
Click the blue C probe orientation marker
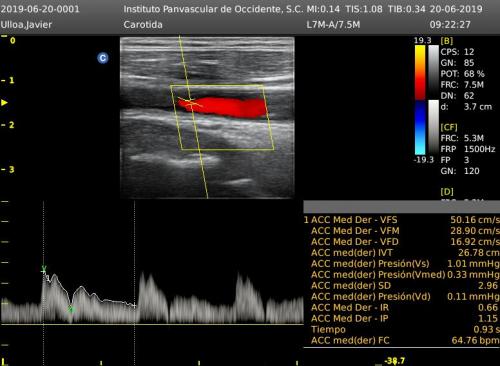tap(103, 58)
